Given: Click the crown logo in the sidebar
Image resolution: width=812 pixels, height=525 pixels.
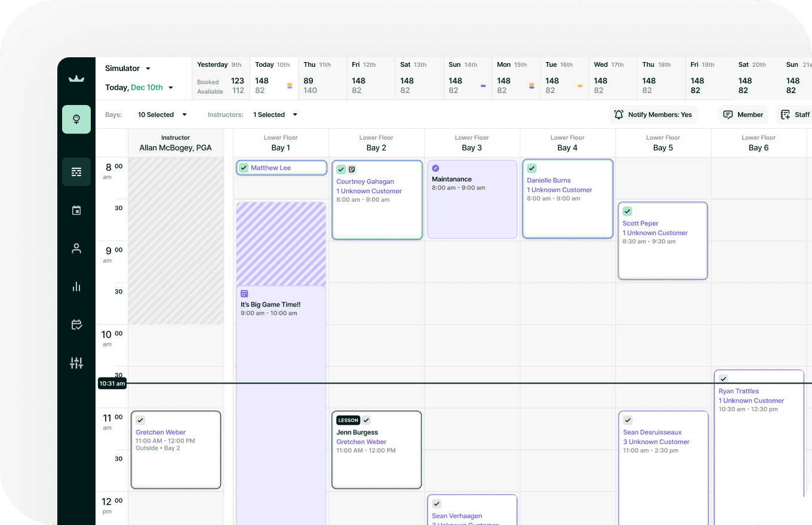Looking at the screenshot, I should tap(76, 78).
